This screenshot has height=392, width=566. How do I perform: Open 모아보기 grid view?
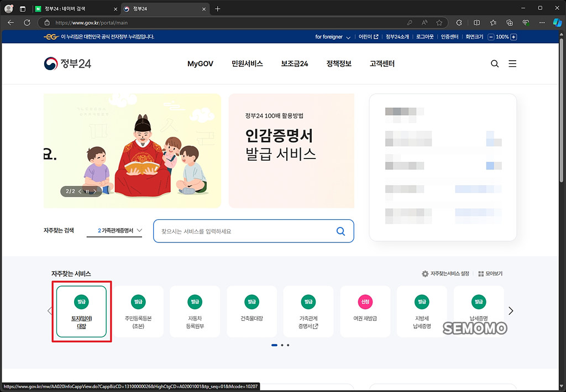pos(490,274)
